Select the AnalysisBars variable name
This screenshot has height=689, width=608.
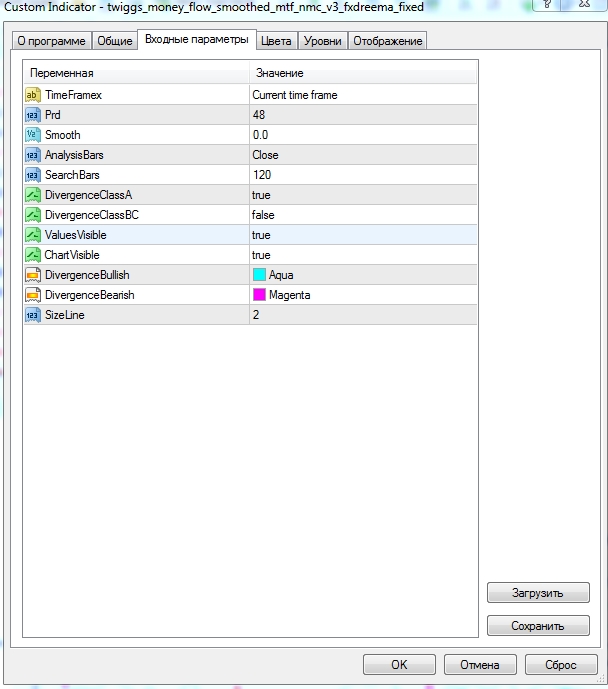pyautogui.click(x=74, y=155)
